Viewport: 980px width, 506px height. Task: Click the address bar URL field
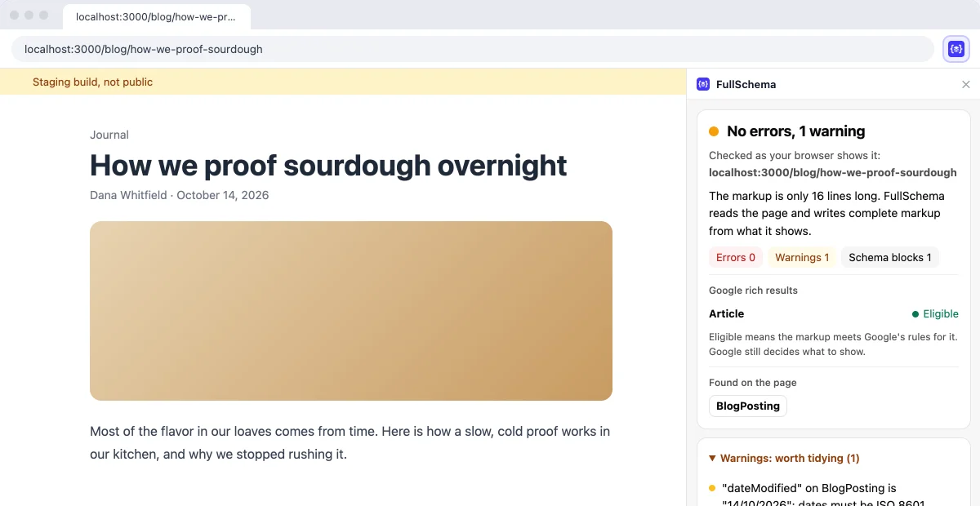point(473,49)
